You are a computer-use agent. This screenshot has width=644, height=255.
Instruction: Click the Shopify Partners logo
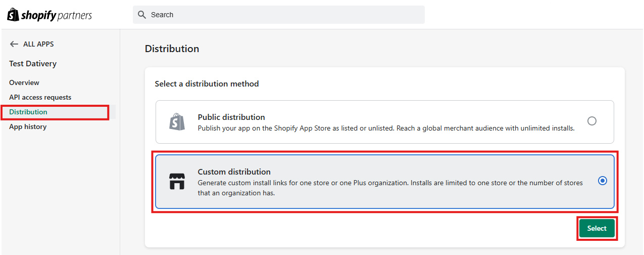49,15
